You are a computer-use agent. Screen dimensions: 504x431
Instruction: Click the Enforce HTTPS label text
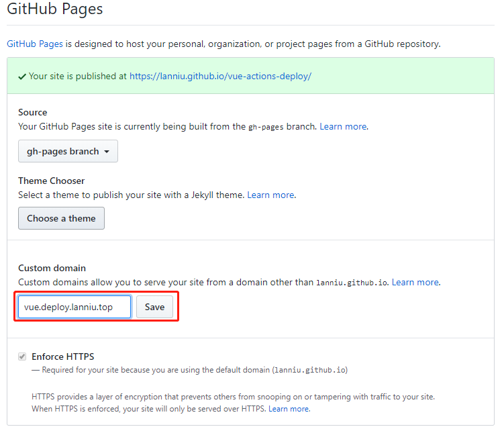click(x=63, y=356)
